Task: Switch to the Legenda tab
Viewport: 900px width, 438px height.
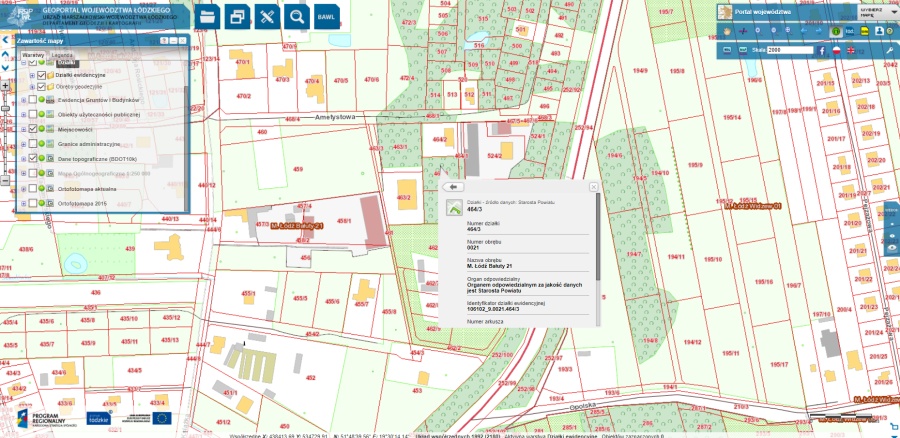Action: 62,55
